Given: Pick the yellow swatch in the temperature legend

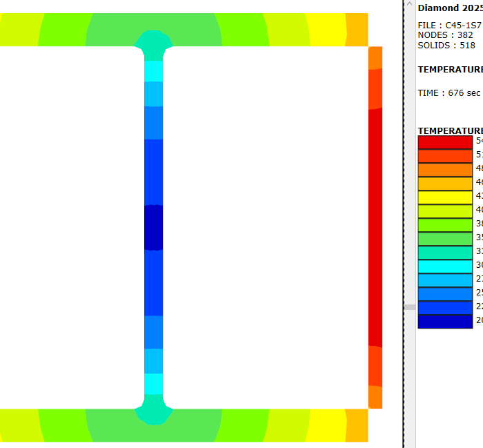Looking at the screenshot, I should (x=445, y=197).
